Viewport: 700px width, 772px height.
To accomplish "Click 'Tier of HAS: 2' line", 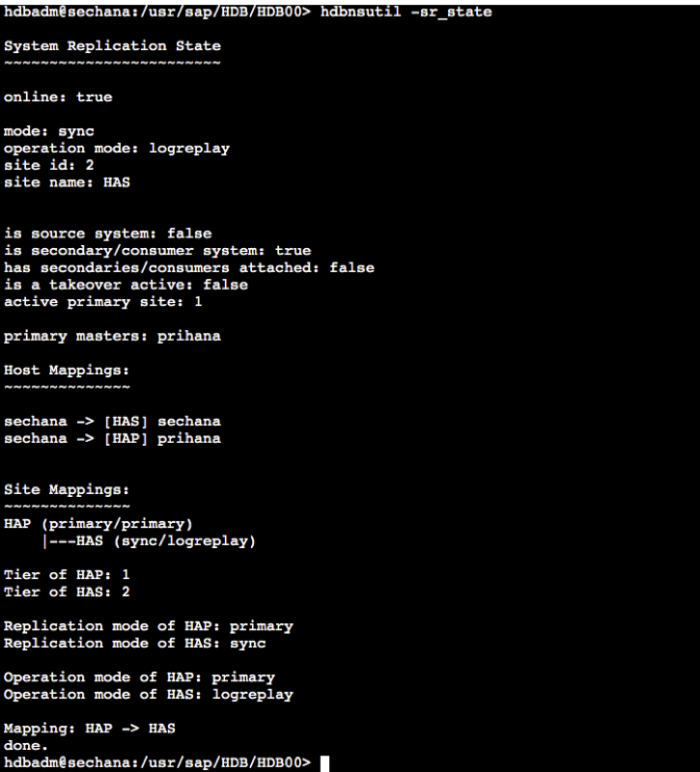I will pos(67,592).
